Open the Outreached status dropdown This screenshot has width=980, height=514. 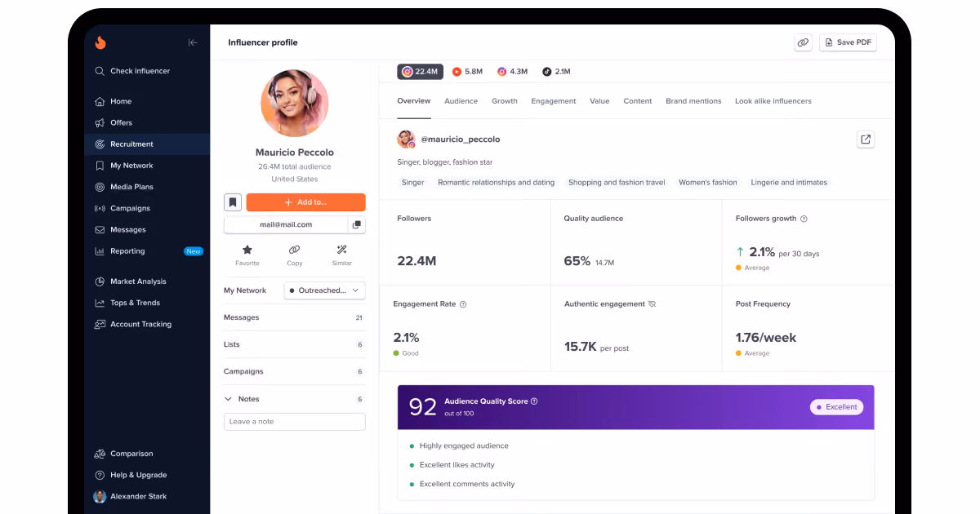pos(325,290)
